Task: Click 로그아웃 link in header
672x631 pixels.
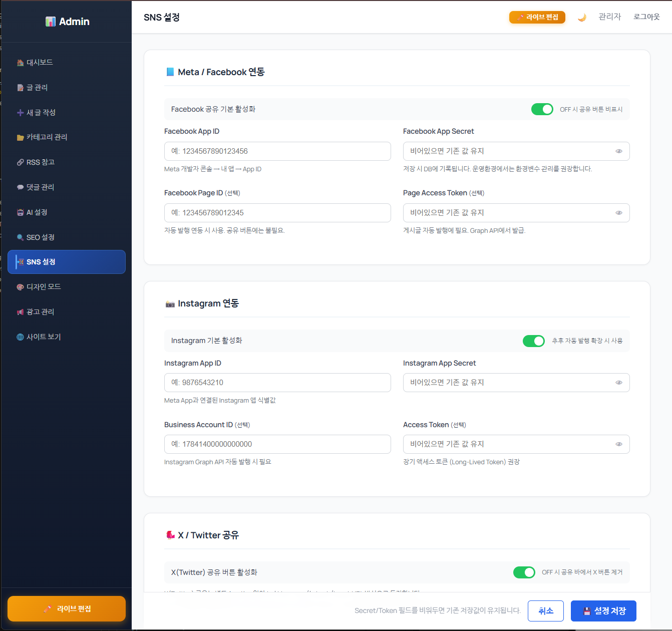Action: pyautogui.click(x=646, y=17)
